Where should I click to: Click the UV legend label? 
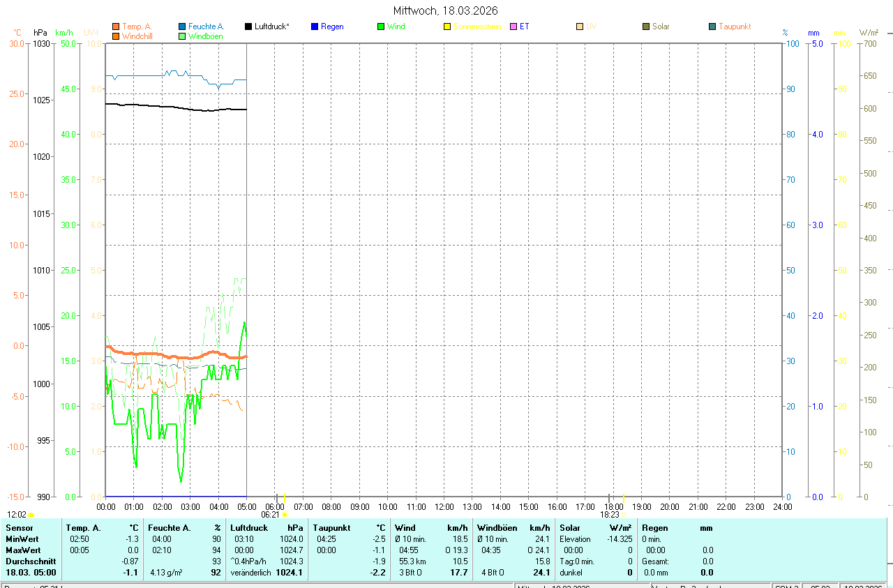(x=591, y=27)
